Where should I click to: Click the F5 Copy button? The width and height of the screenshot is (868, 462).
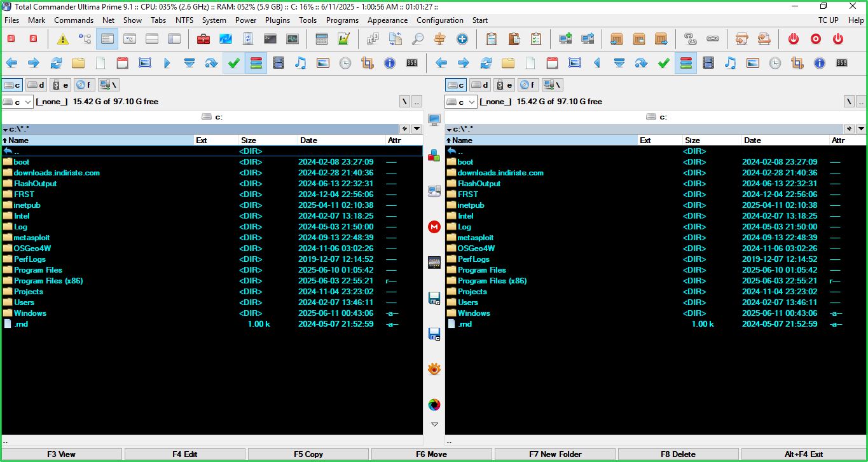click(308, 454)
